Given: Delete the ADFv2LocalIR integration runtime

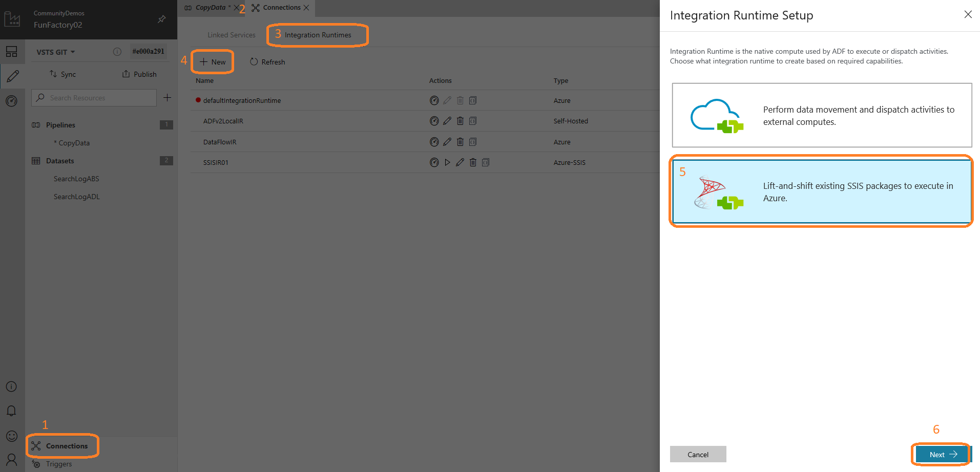Looking at the screenshot, I should (x=460, y=121).
